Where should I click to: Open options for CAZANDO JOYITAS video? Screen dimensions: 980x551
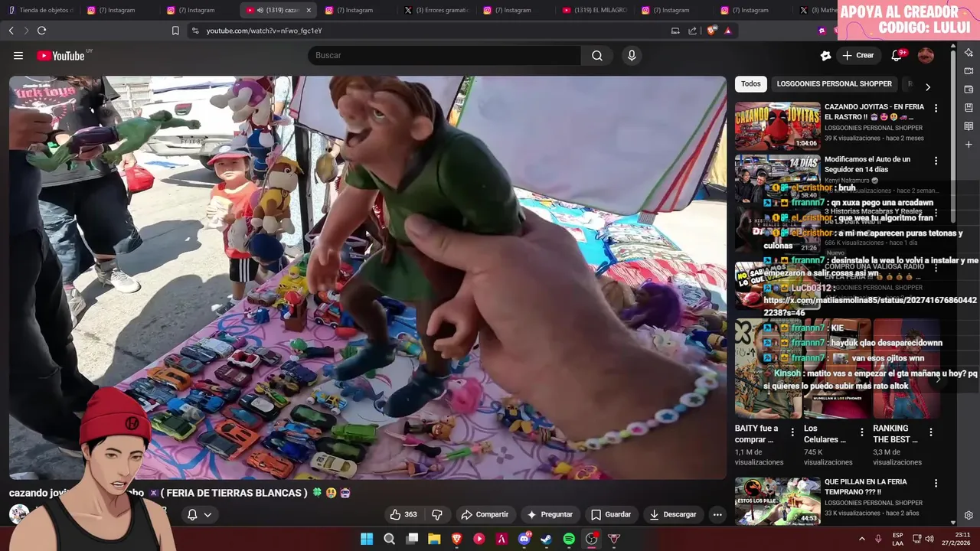tap(936, 109)
